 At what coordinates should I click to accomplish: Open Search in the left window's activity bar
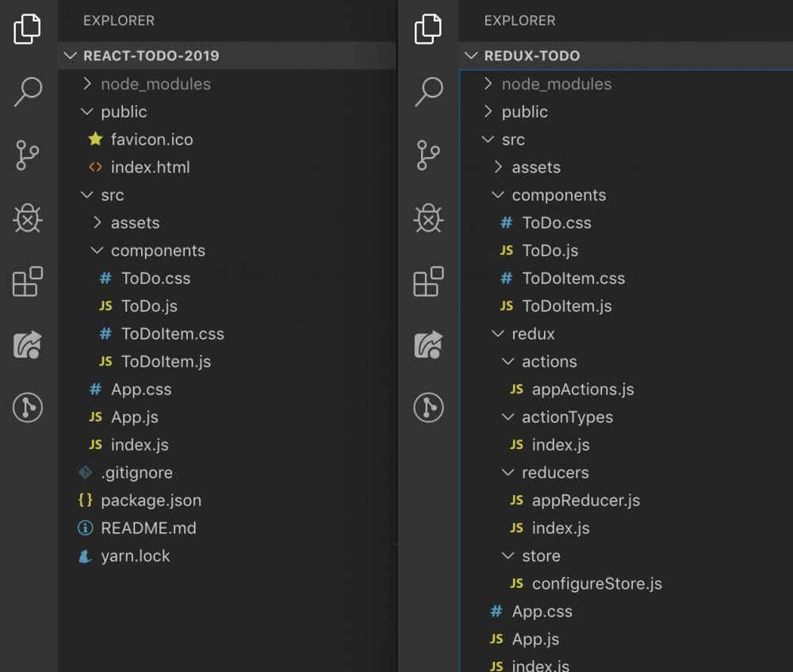[x=28, y=92]
